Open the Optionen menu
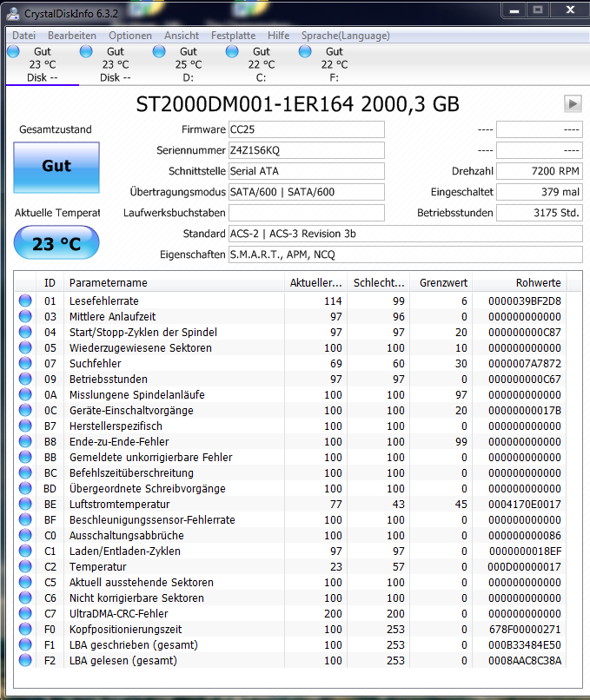The height and width of the screenshot is (700, 590). pos(130,36)
